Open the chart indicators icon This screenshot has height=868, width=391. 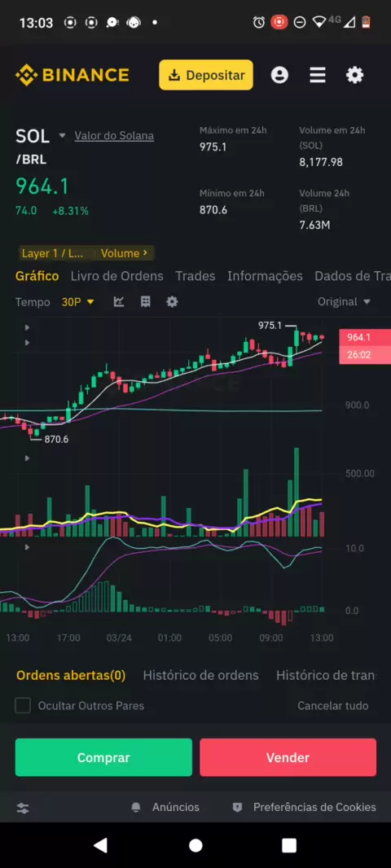point(118,302)
